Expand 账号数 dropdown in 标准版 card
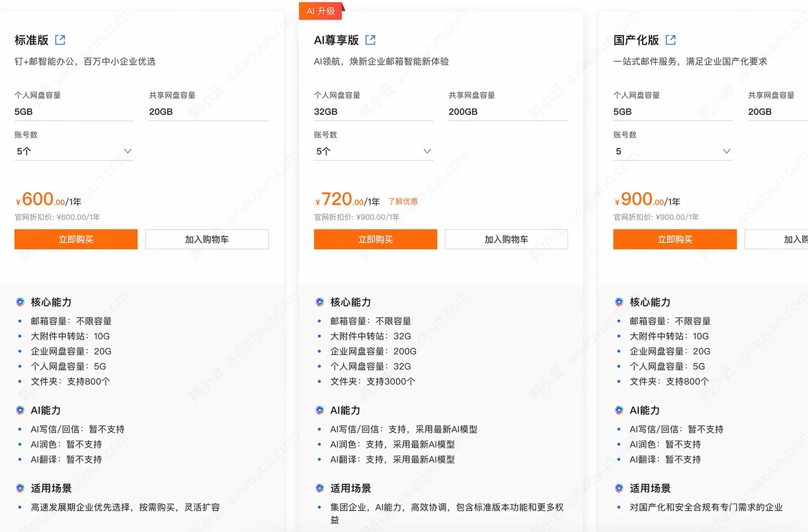This screenshot has height=532, width=808. click(74, 151)
